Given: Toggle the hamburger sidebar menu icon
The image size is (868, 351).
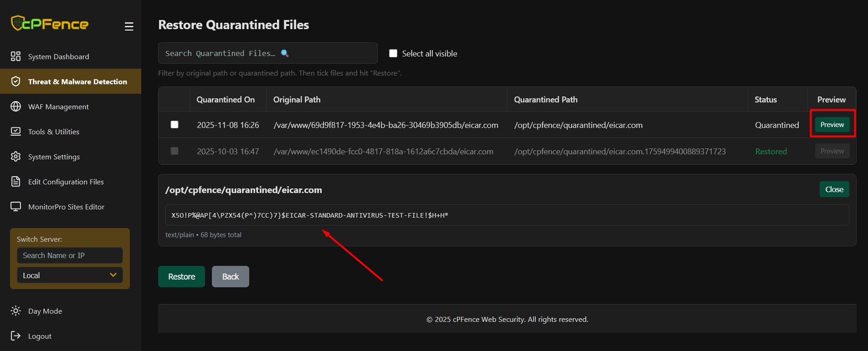Looking at the screenshot, I should 129,27.
